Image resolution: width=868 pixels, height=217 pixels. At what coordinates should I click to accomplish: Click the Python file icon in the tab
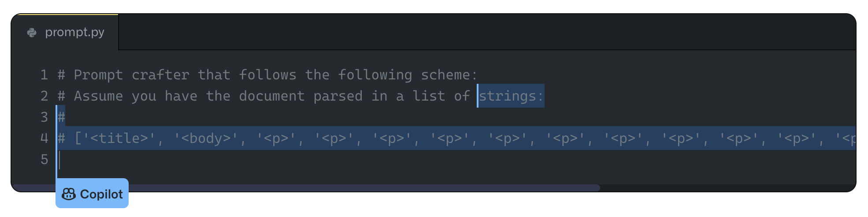click(32, 33)
